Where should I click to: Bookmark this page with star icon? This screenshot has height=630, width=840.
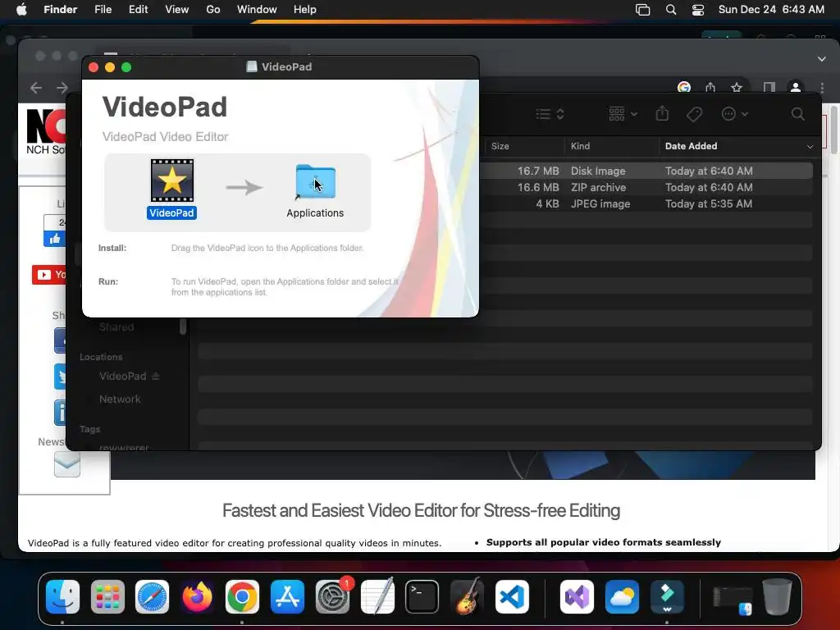click(x=737, y=87)
